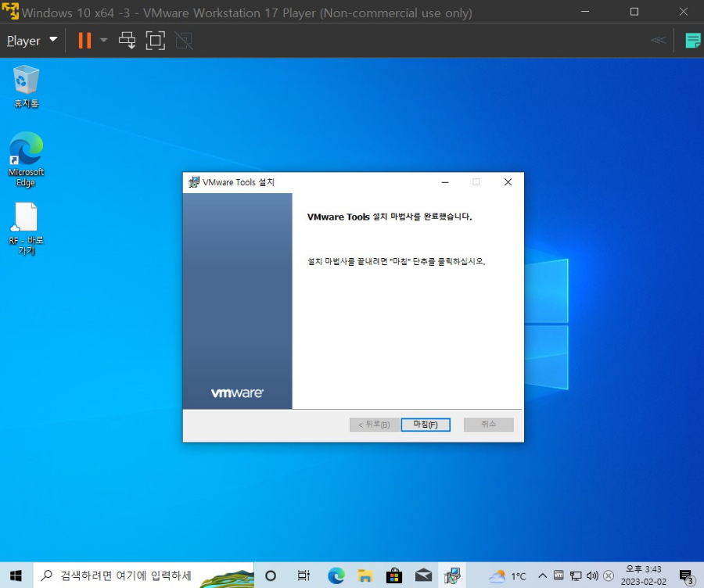The height and width of the screenshot is (588, 704).
Task: Click the 마침(F) finish button
Action: click(426, 425)
